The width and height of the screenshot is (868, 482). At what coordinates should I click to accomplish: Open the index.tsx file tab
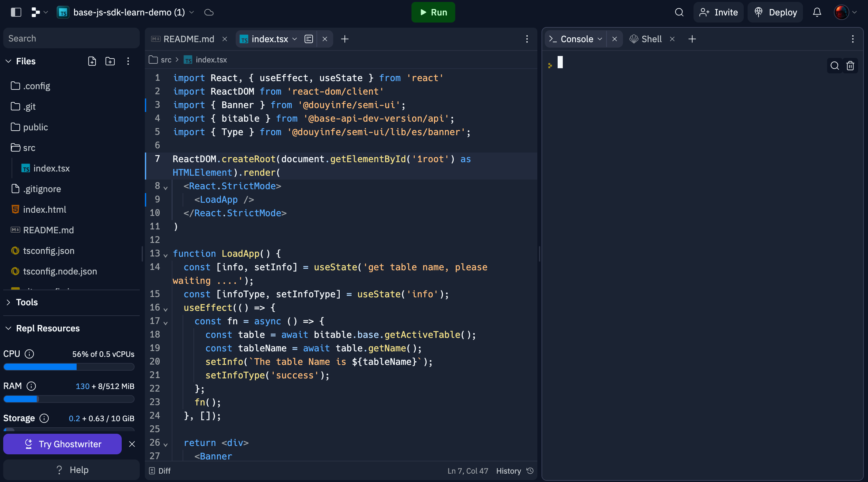[269, 39]
